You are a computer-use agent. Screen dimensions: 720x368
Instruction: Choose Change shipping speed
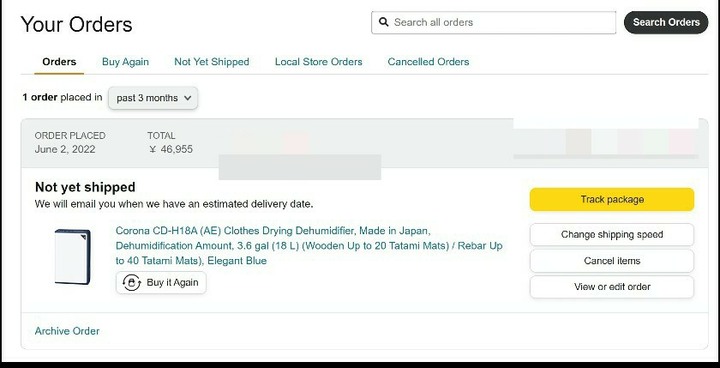612,235
